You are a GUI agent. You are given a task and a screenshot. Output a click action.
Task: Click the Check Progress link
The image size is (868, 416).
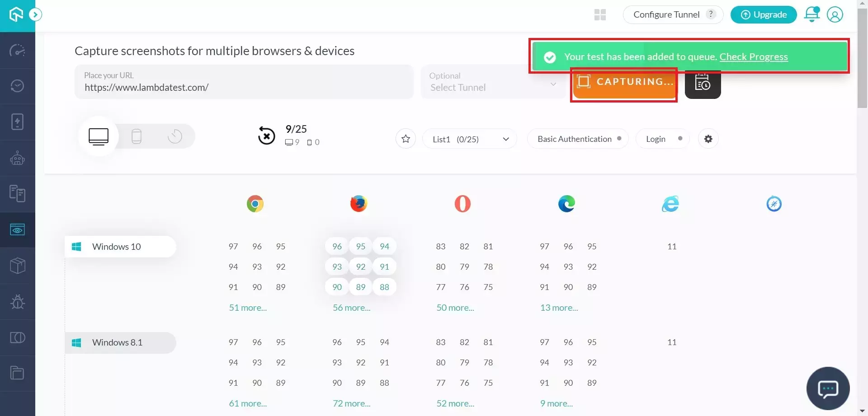753,57
